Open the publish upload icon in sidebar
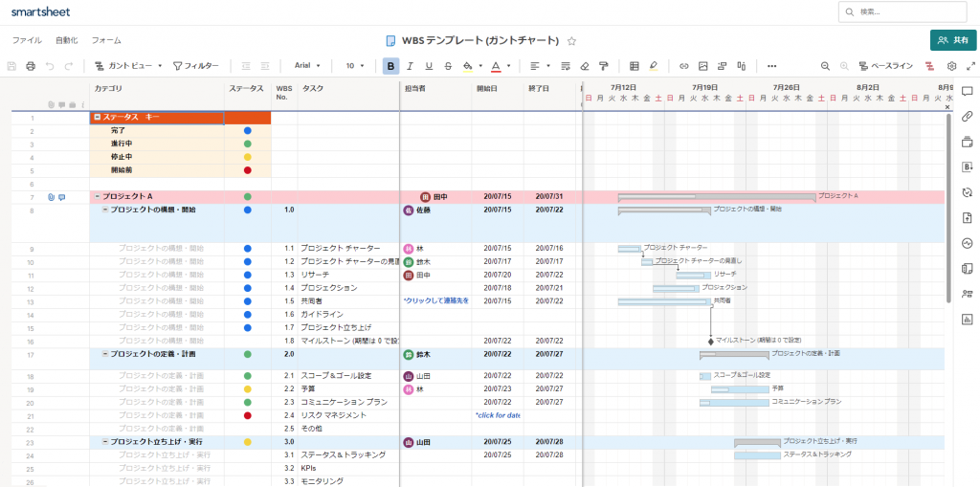The width and height of the screenshot is (980, 487). tap(968, 217)
